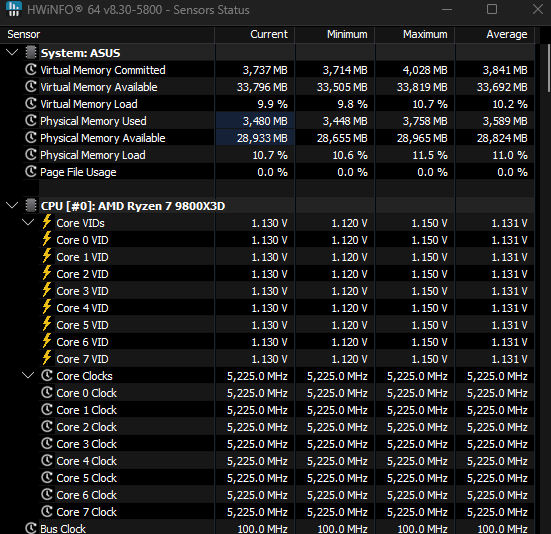Click the clock icon beside Core 3 Clock
The image size is (551, 534).
click(x=47, y=443)
